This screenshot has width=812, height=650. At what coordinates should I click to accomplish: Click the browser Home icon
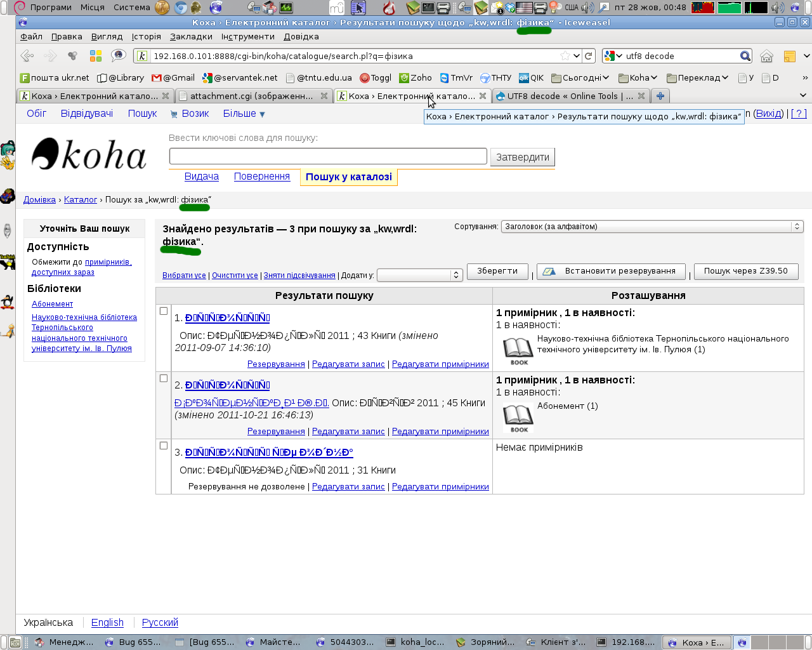pyautogui.click(x=766, y=56)
